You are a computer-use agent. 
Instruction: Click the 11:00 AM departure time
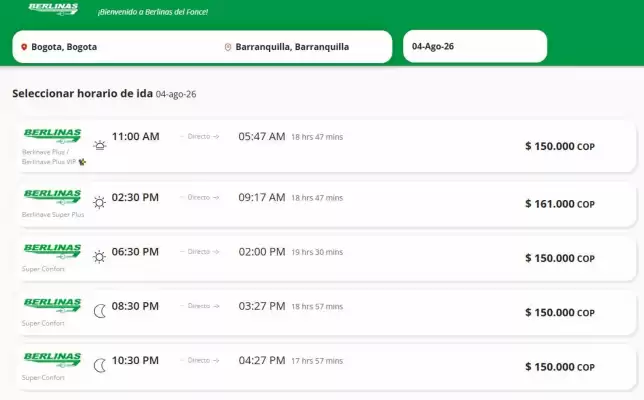136,136
